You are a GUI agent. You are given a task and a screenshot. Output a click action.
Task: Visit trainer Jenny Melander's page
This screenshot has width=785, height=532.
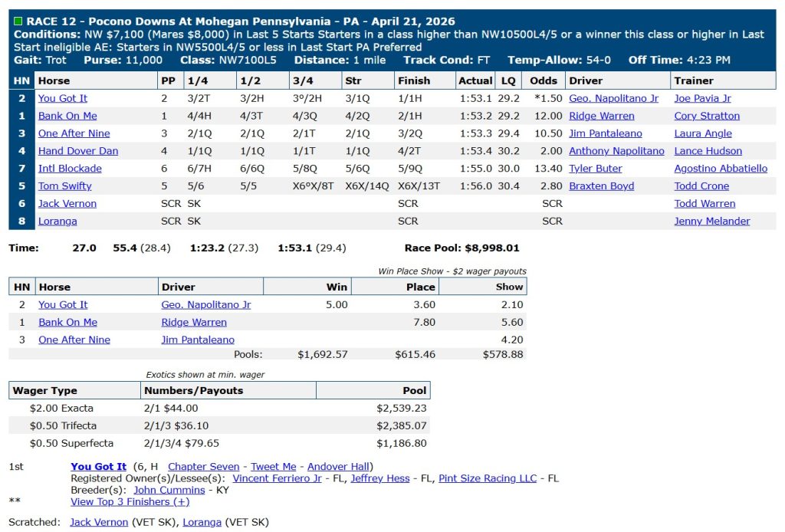[x=711, y=222]
